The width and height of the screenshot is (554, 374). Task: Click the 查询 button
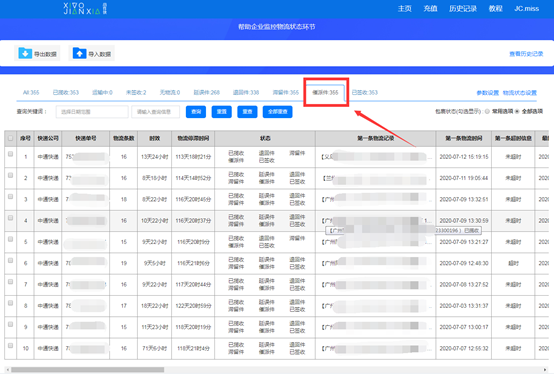[x=196, y=112]
